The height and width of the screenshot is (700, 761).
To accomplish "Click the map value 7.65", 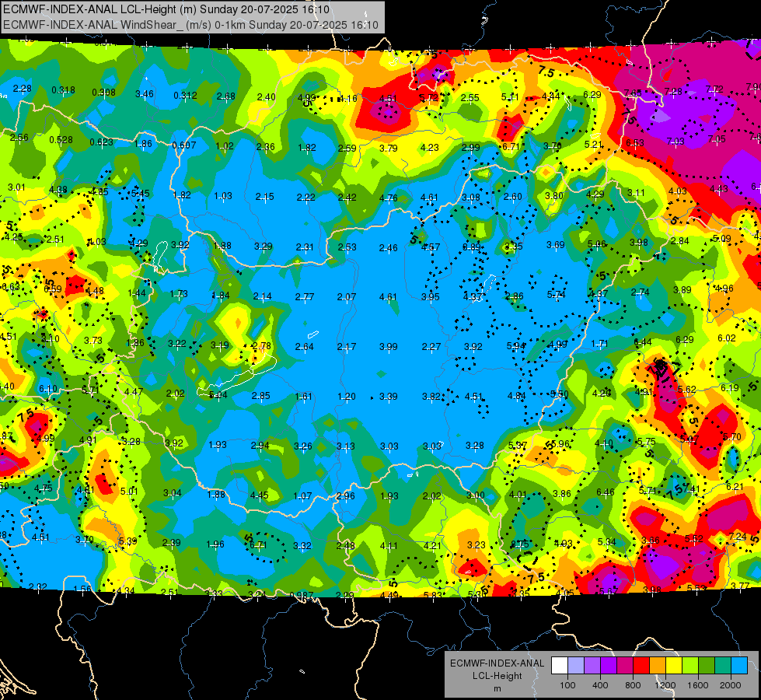I will coord(633,93).
